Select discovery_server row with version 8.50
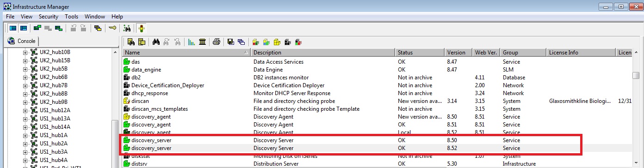This screenshot has height=168, width=644. [x=377, y=140]
